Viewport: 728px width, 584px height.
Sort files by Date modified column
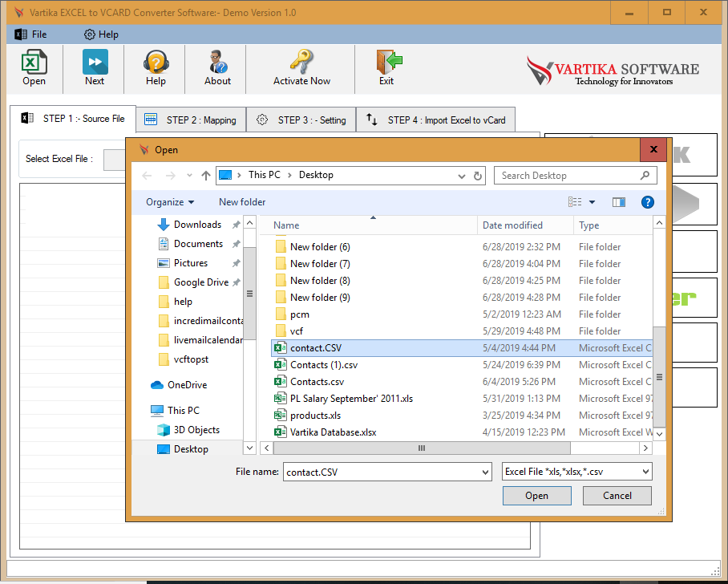tap(526, 225)
